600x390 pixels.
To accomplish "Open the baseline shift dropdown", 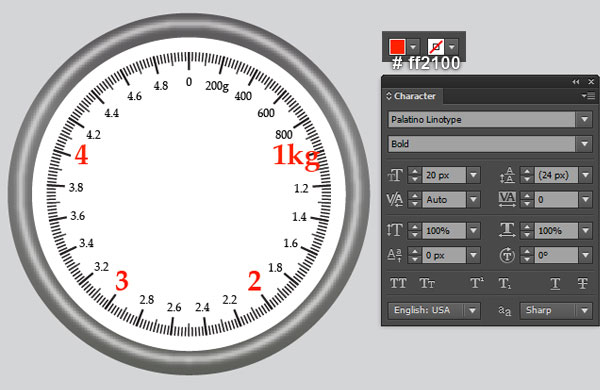I will point(473,255).
